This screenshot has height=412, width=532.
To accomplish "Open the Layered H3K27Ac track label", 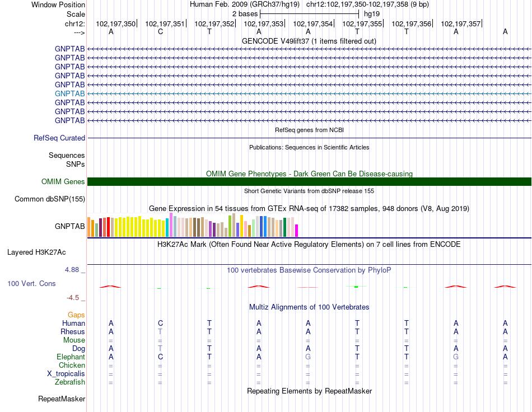I will point(36,252).
